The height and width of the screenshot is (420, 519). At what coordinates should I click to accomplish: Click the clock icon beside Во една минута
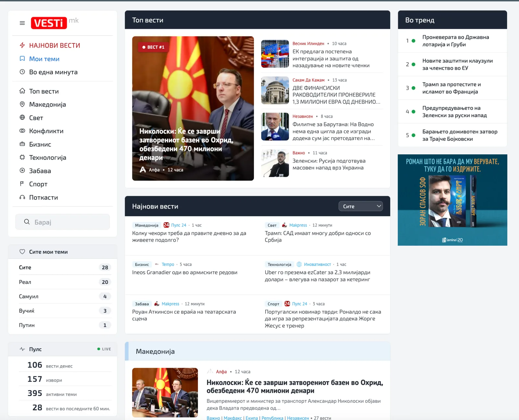[x=22, y=72]
